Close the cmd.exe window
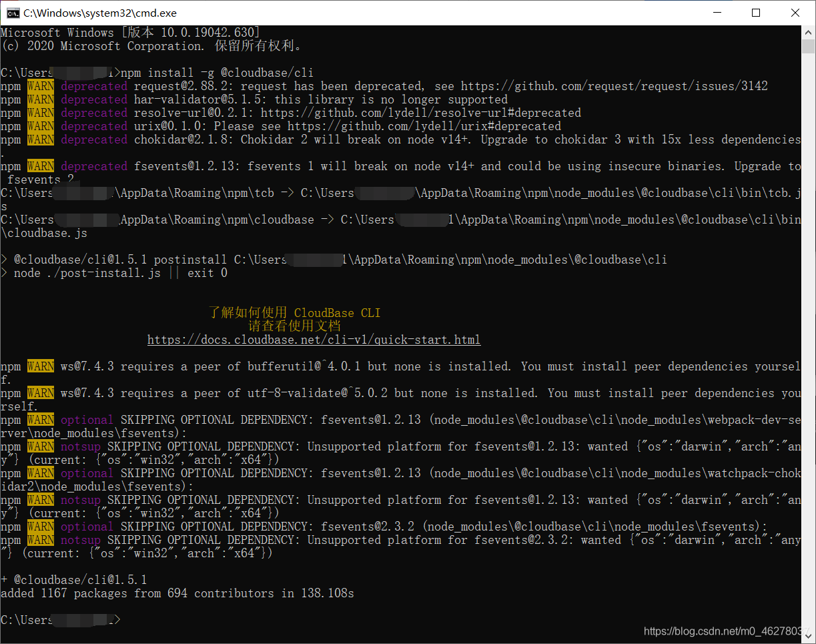816x644 pixels. 795,13
